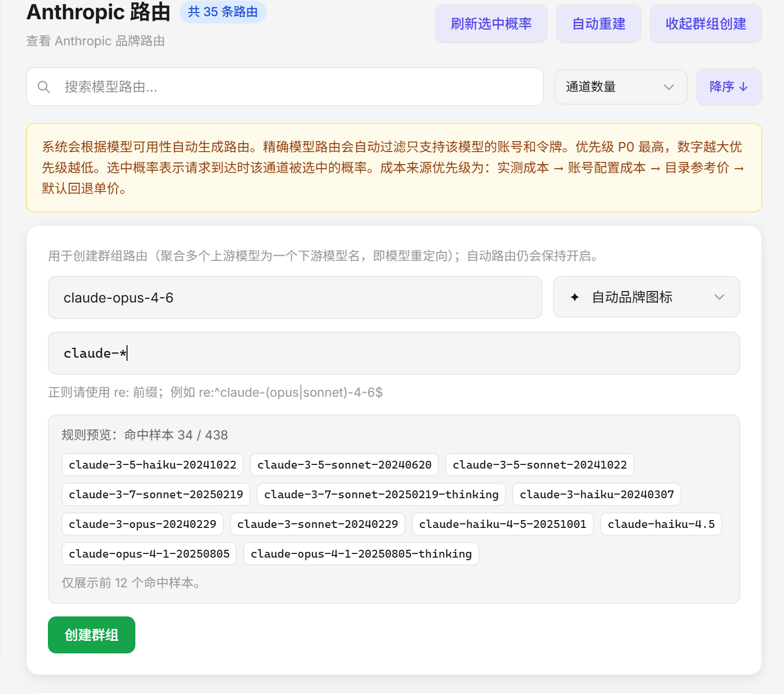
Task: Select claude-opus-4-1-20250805-thinking chip
Action: [x=361, y=554]
